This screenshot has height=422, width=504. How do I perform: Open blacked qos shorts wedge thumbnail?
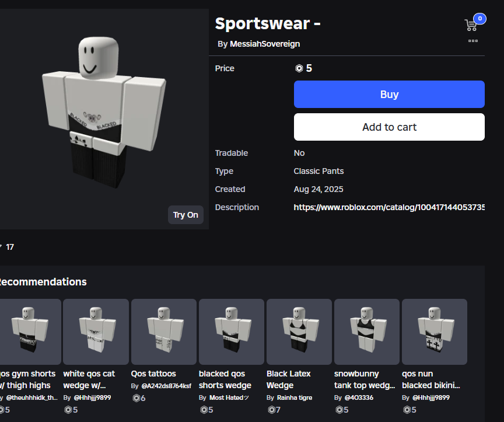232,332
